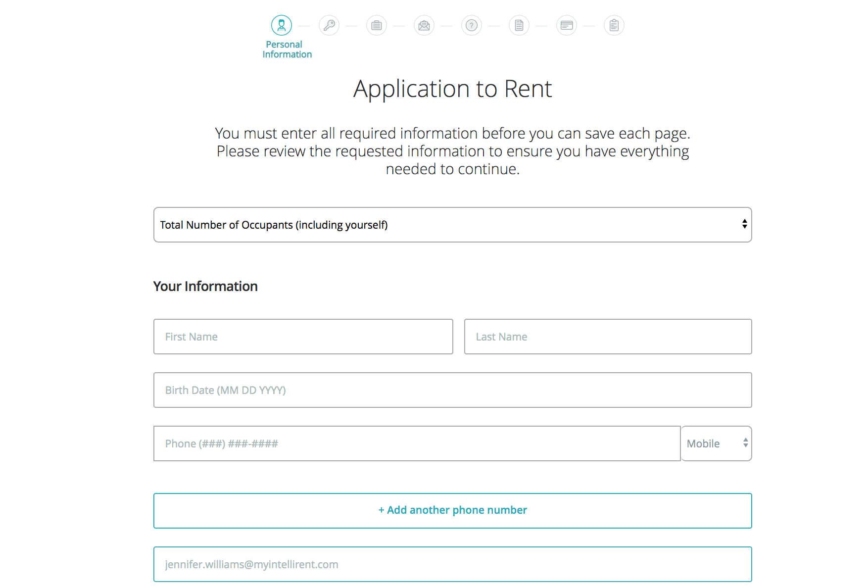Click the Personal Information person step icon
868x588 pixels.
point(282,25)
